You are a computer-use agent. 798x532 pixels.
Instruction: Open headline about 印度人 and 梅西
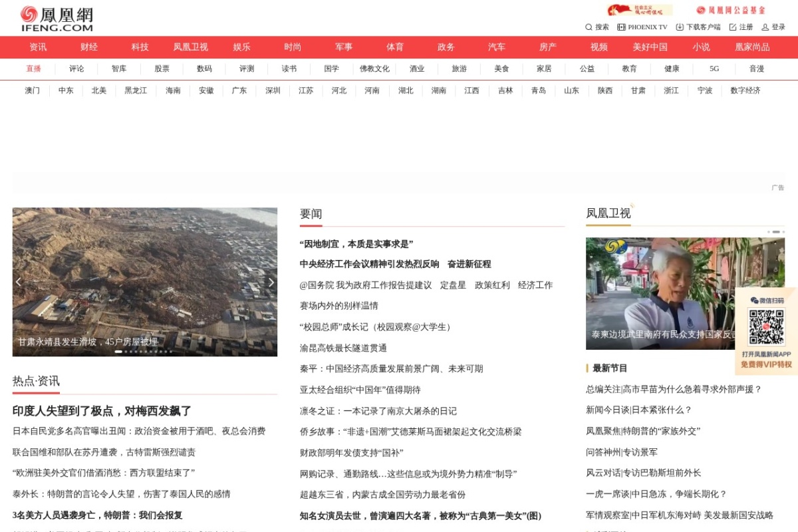tap(99, 410)
